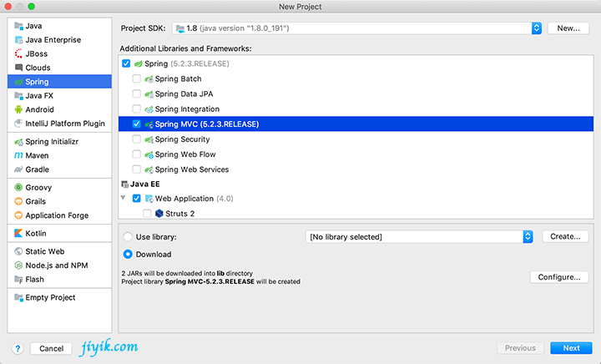601x364 pixels.
Task: Uncheck the Spring MVC checkbox
Action: (136, 124)
